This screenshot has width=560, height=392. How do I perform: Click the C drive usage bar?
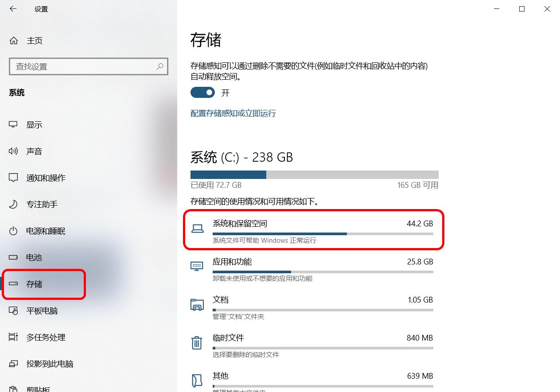click(x=314, y=175)
